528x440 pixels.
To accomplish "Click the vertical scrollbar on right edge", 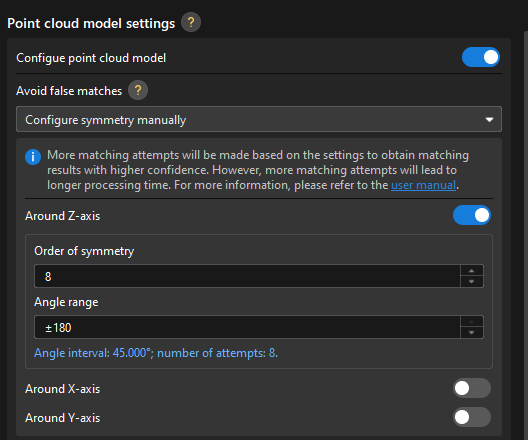I will click(526, 236).
